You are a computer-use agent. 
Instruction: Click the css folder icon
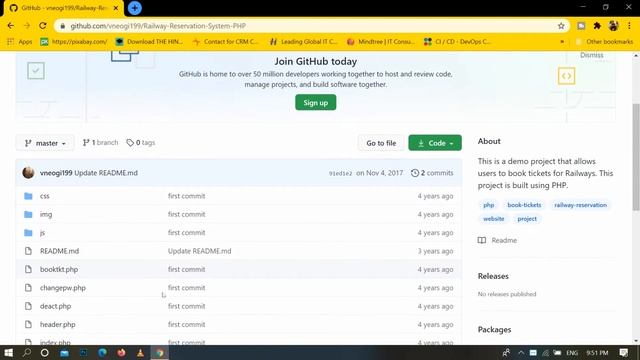click(x=28, y=196)
